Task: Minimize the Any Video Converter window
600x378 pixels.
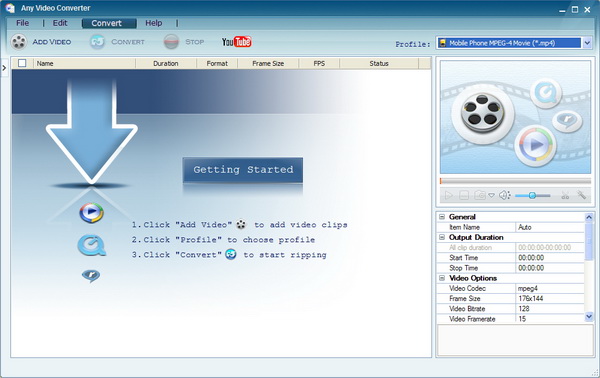Action: click(x=562, y=10)
